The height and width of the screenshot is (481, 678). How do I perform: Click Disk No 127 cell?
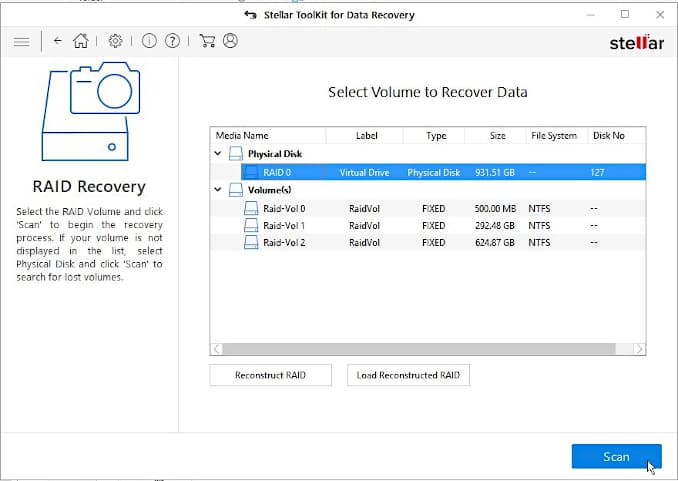(x=597, y=173)
